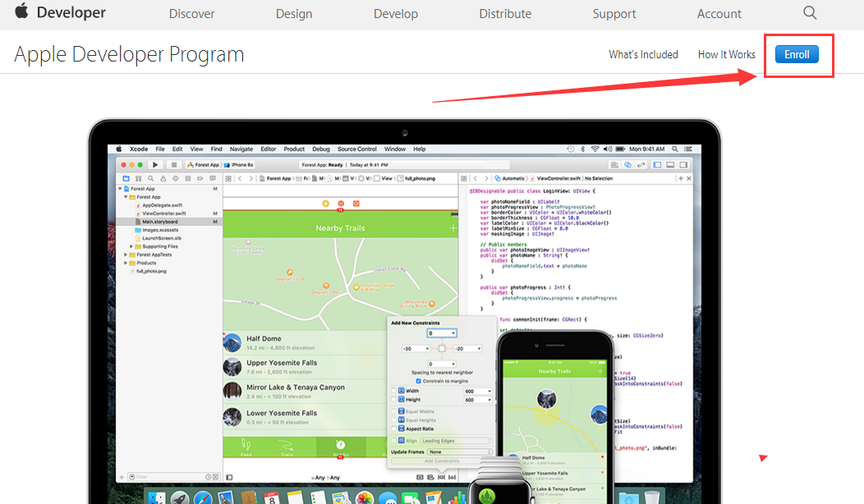Open the Leading Edges align dropdown
864x504 pixels.
[456, 441]
